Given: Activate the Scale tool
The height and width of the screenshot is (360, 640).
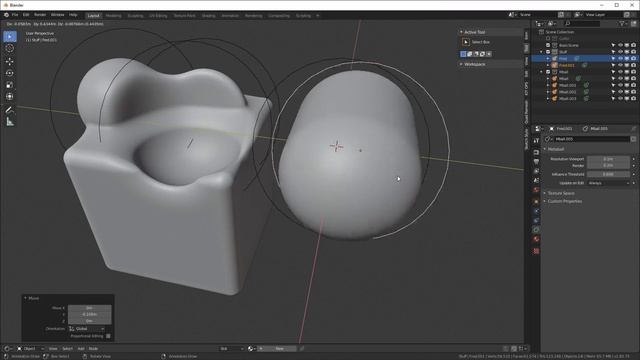Looking at the screenshot, I should tap(10, 85).
